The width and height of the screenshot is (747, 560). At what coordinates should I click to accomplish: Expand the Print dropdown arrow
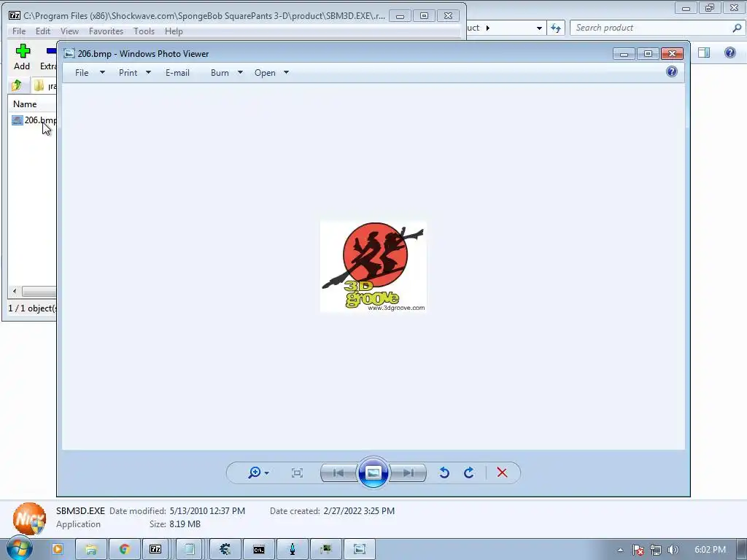click(148, 72)
